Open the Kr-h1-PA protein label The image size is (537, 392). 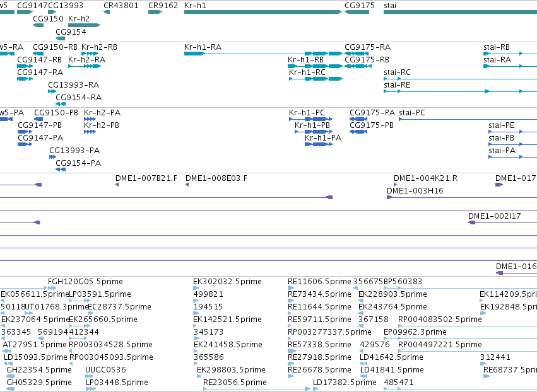click(x=323, y=138)
